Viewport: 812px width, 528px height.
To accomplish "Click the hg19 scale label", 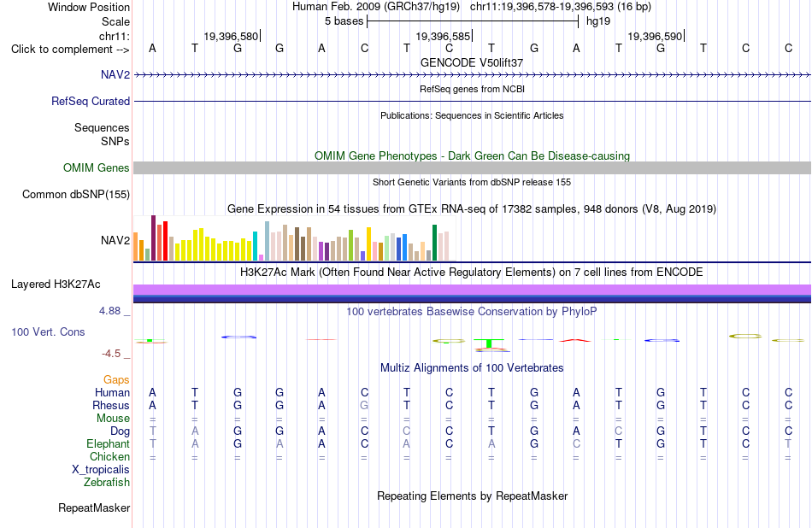I will pyautogui.click(x=598, y=21).
